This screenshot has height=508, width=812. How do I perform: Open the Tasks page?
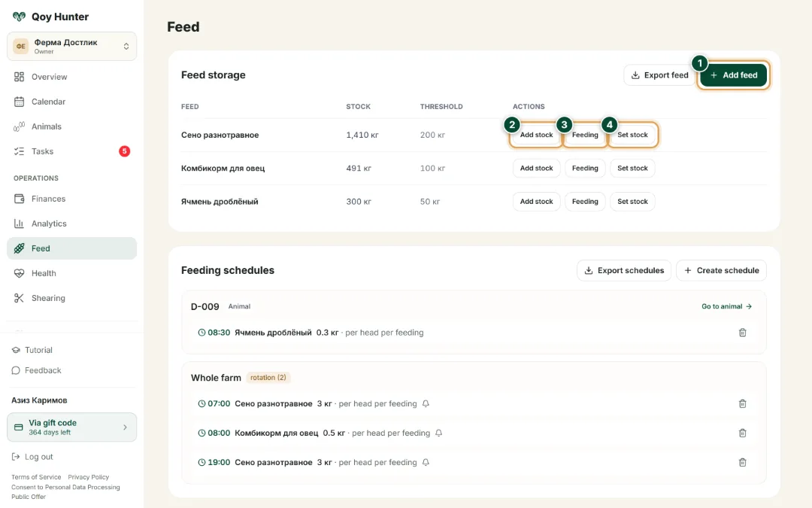(72, 151)
